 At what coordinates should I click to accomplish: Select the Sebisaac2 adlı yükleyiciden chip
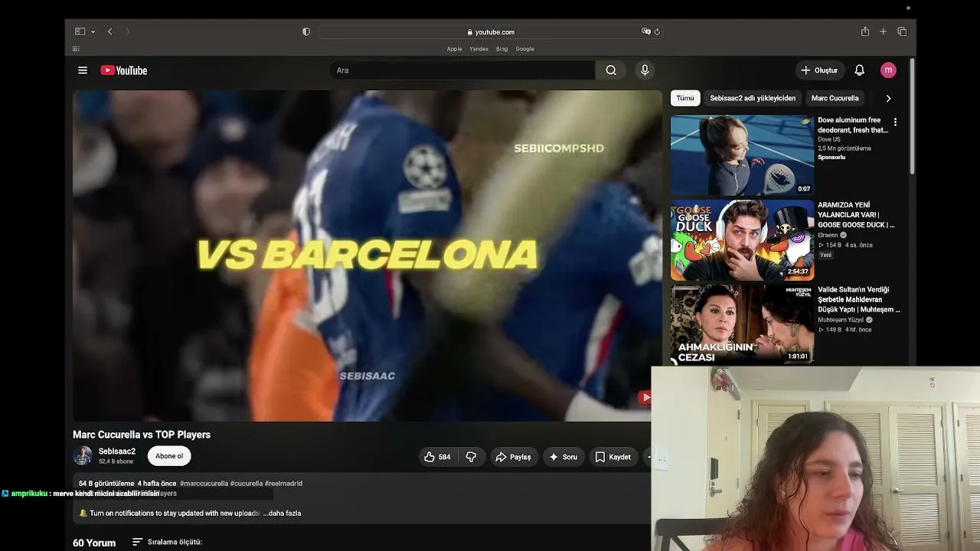coord(753,98)
